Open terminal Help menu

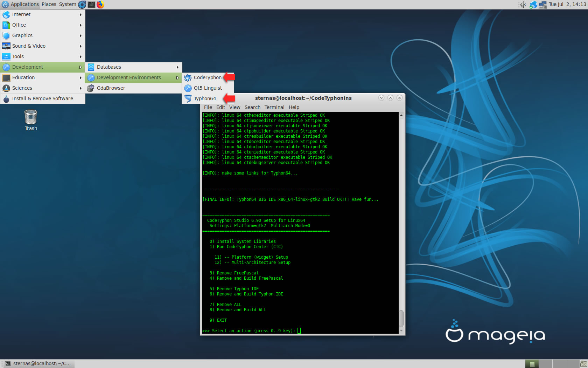click(x=294, y=107)
